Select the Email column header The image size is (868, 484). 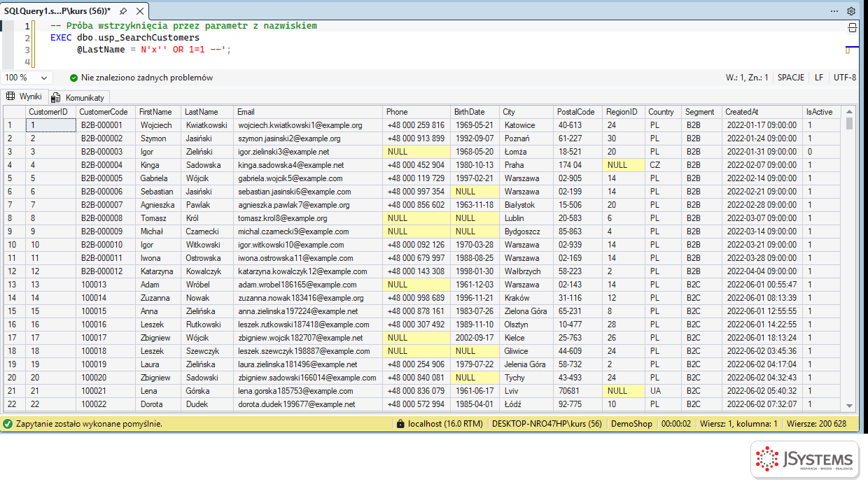pyautogui.click(x=308, y=112)
